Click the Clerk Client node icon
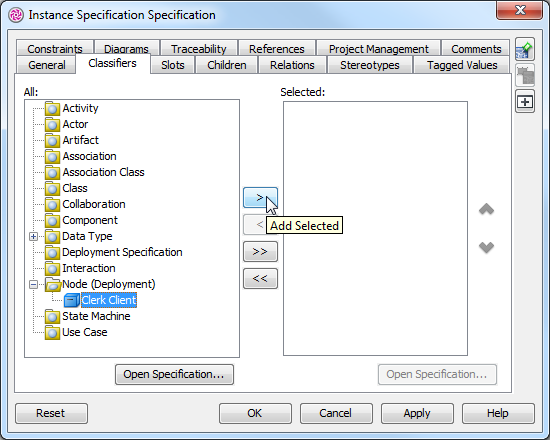Image resolution: width=550 pixels, height=440 pixels. 72,301
